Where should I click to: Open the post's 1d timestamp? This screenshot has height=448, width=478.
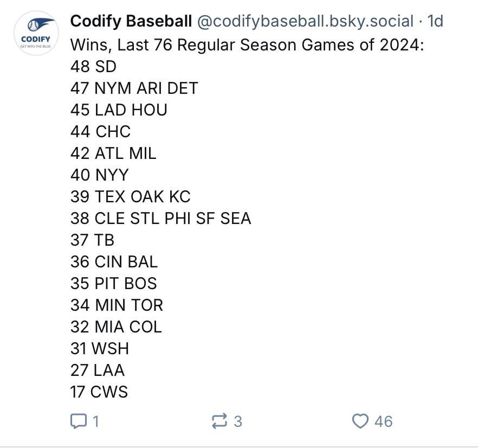(435, 22)
